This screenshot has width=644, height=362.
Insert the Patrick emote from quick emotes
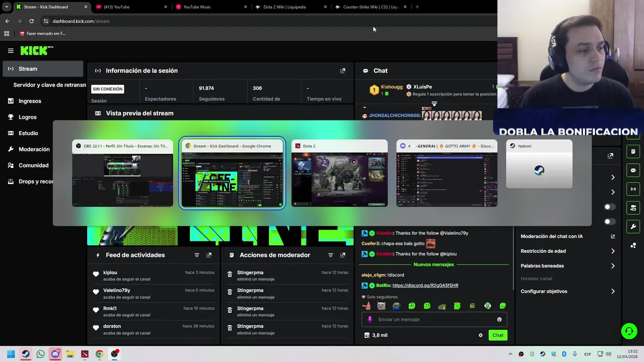366,306
